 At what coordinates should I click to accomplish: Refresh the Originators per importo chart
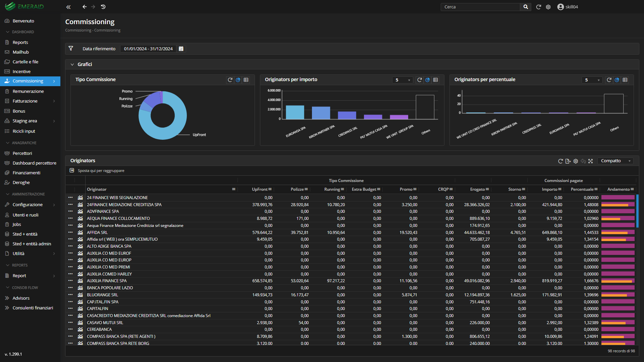pos(419,80)
